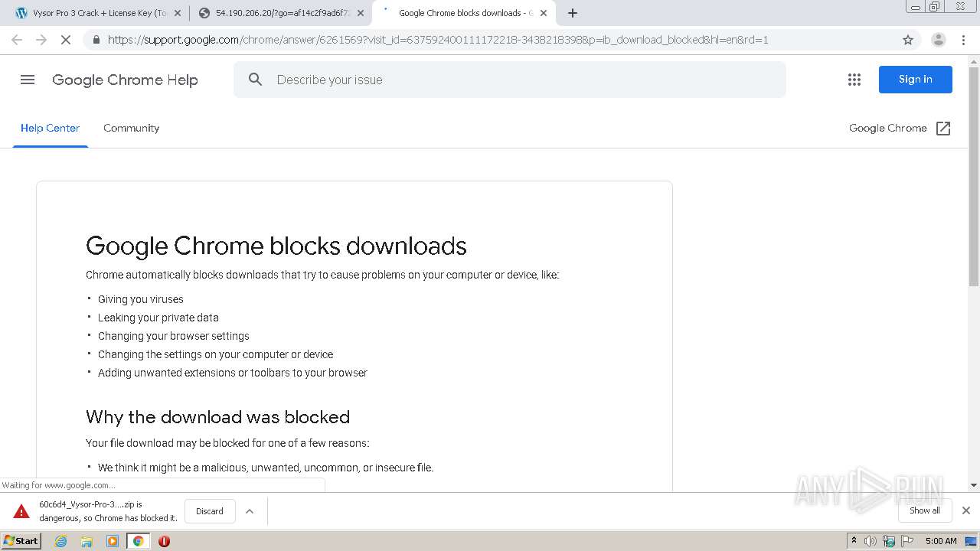Click the Sign in button
The height and width of the screenshot is (551, 980).
(916, 80)
